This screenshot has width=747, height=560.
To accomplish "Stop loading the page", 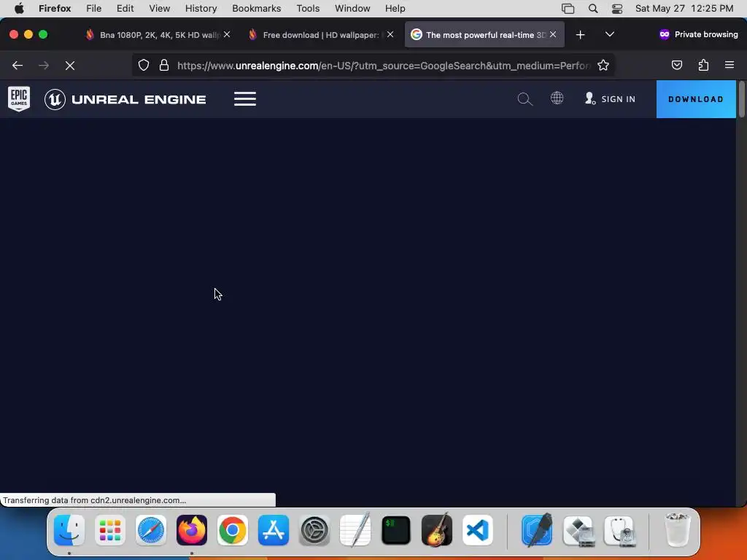I will (70, 65).
